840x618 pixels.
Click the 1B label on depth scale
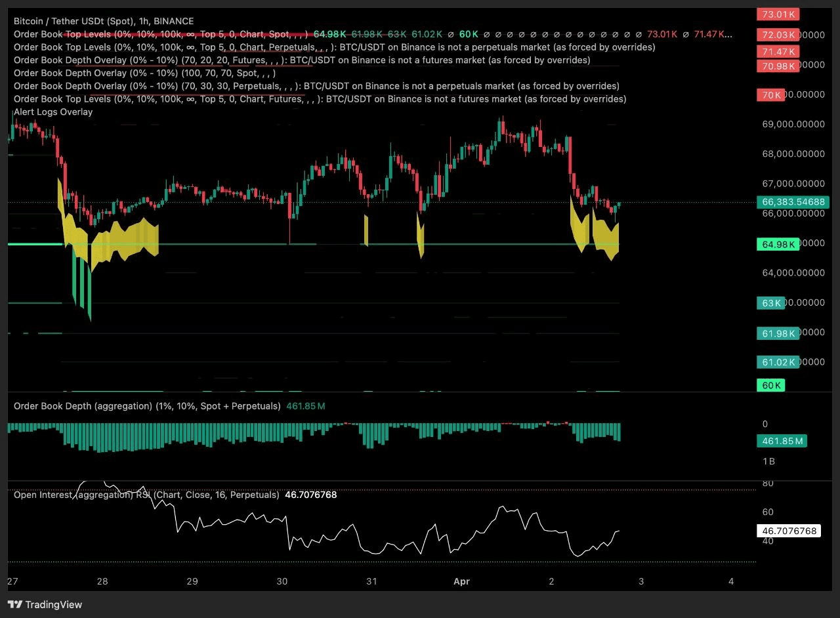(x=768, y=461)
